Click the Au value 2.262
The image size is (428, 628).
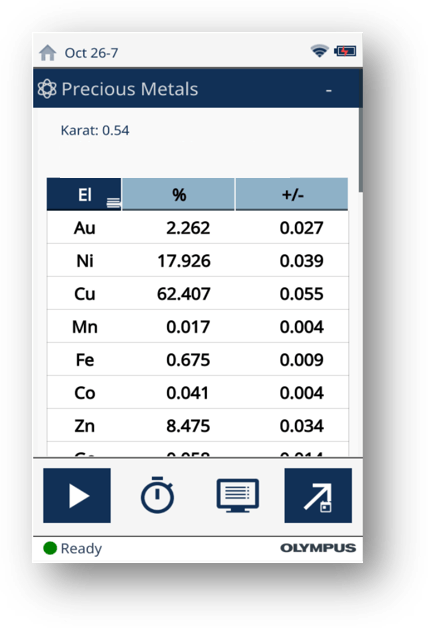tap(188, 228)
